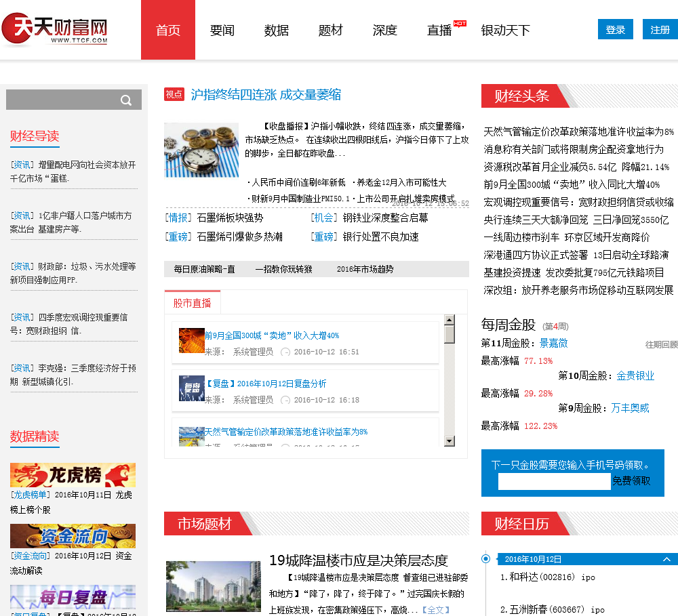
Task: Open 钢铁业深度整合启幕 link
Action: coord(385,218)
